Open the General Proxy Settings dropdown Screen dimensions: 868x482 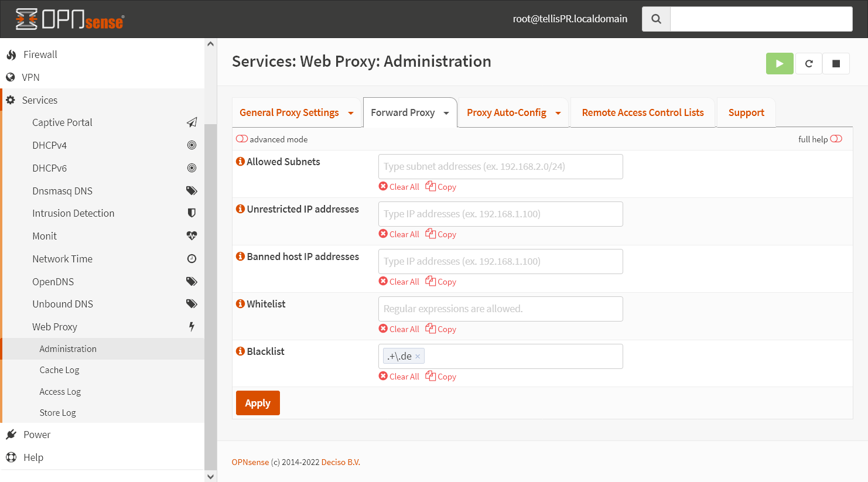pos(350,112)
